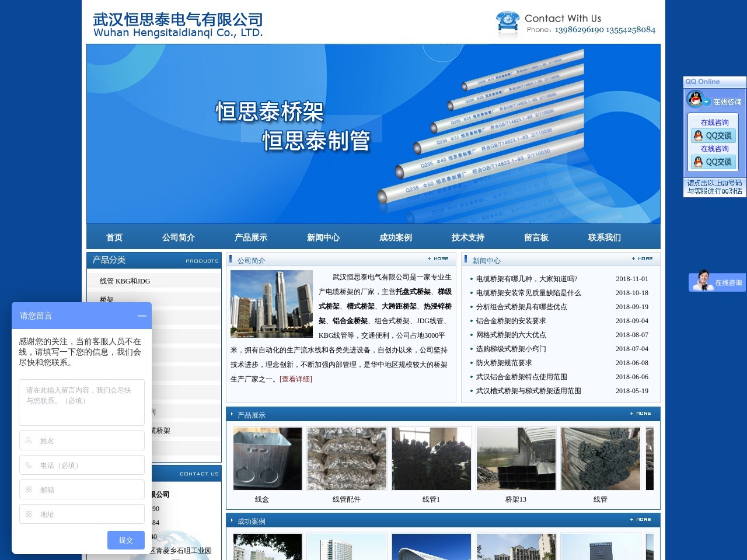Click the 线管配件 product thumbnail
The image size is (747, 560).
347,459
